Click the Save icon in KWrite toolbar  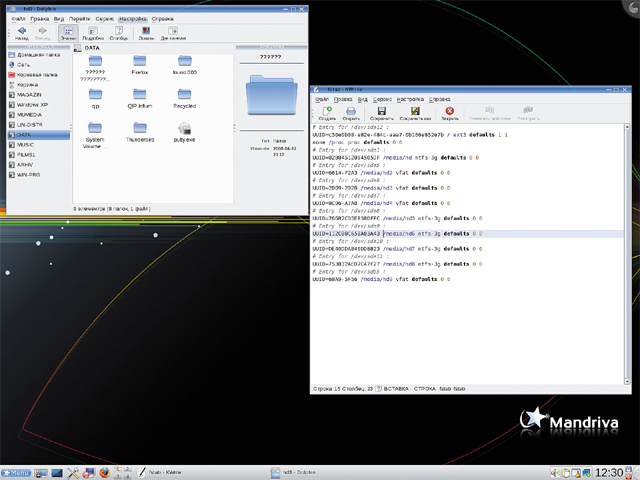[381, 112]
